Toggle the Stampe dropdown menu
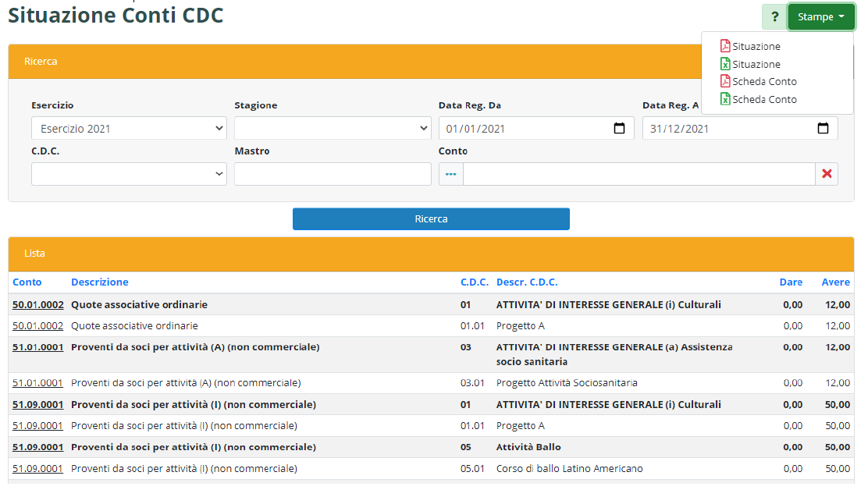Image resolution: width=868 pixels, height=497 pixels. tap(821, 16)
